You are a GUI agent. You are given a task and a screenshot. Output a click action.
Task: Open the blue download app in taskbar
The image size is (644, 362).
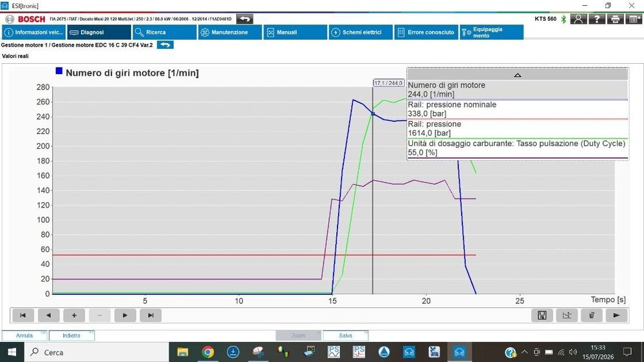point(233,352)
